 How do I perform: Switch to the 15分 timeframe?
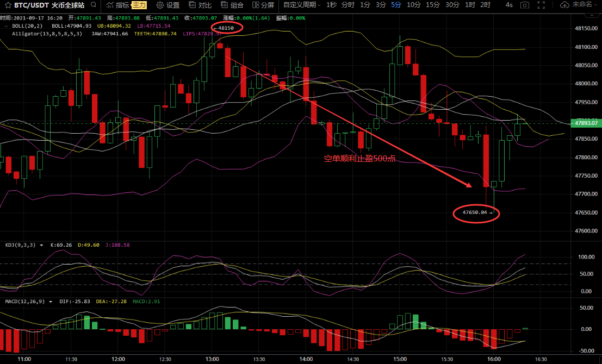tap(433, 5)
